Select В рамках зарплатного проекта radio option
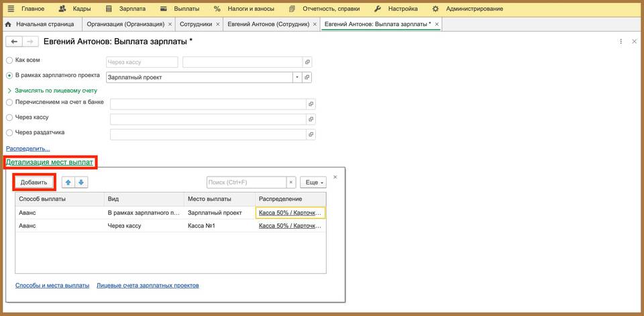 [x=9, y=76]
